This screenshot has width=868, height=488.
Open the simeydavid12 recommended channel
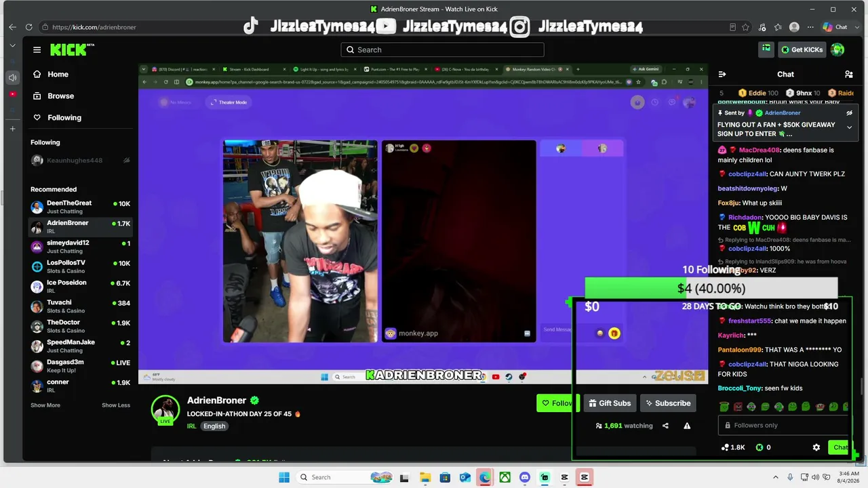click(80, 247)
